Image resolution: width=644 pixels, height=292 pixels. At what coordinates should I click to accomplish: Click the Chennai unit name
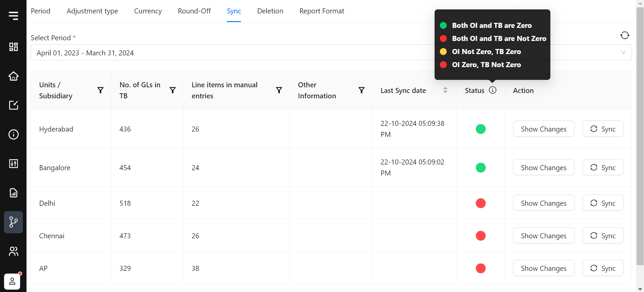(x=52, y=236)
